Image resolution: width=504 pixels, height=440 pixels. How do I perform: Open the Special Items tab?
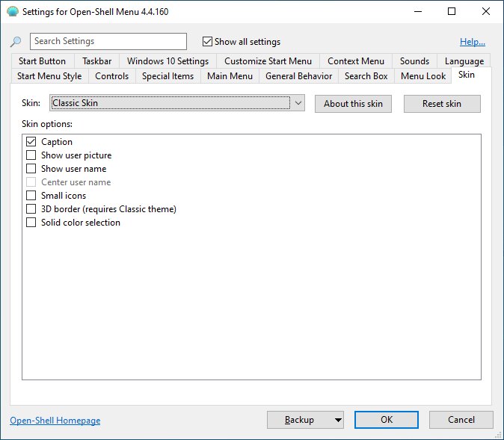pyautogui.click(x=168, y=76)
